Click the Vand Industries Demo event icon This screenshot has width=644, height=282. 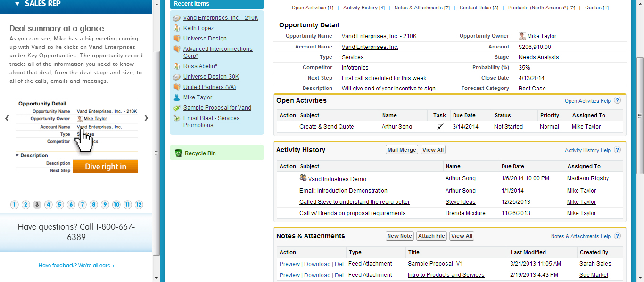coord(303,178)
